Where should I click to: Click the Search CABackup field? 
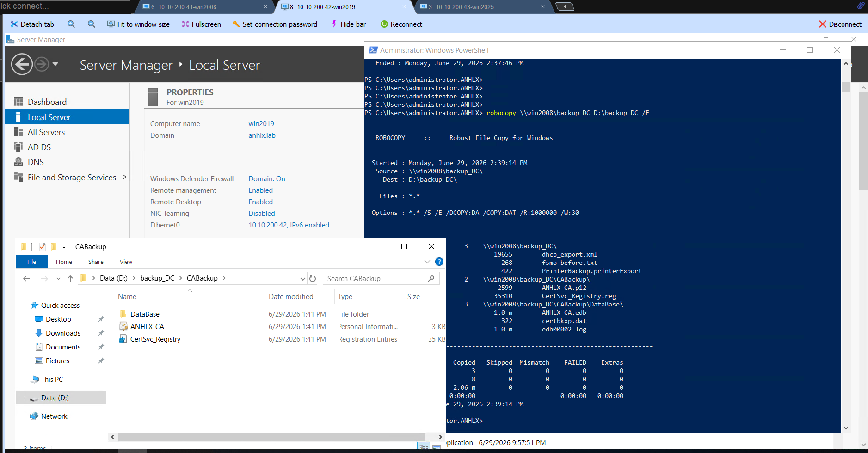click(x=381, y=278)
